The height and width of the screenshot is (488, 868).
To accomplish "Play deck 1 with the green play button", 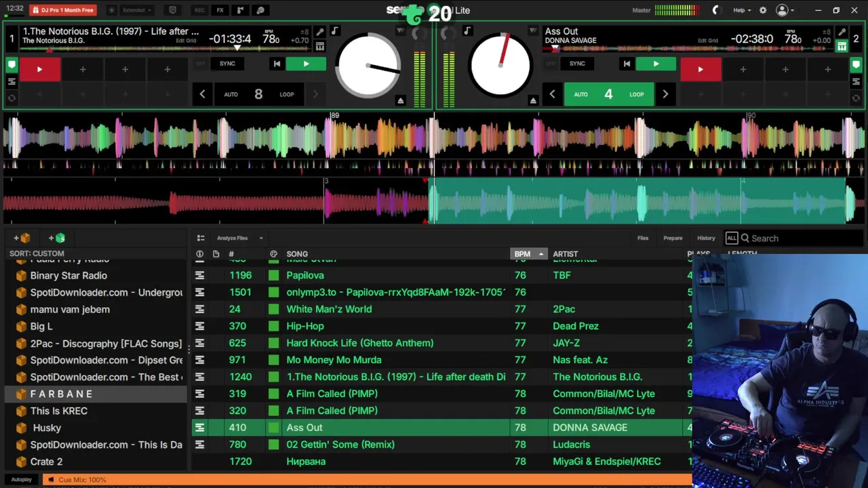I will 306,64.
